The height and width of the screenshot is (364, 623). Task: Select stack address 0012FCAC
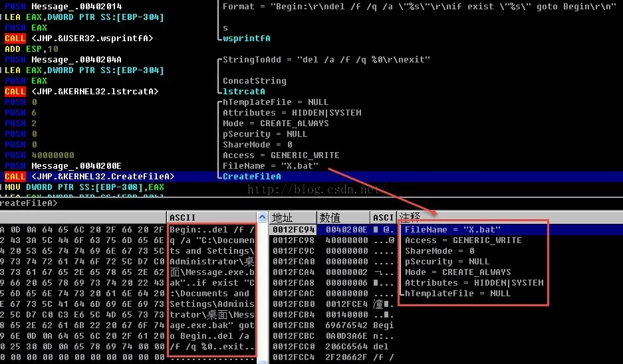point(293,294)
